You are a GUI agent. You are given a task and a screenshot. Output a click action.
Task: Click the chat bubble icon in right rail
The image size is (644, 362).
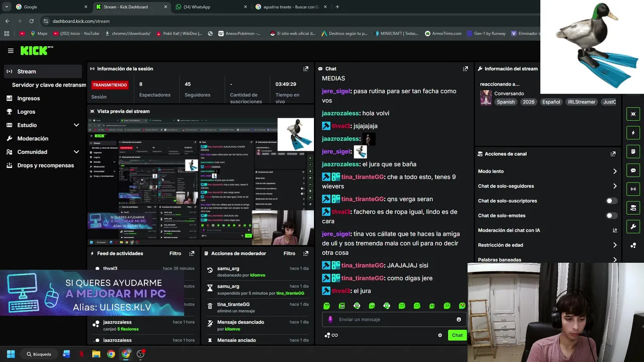[x=633, y=170]
